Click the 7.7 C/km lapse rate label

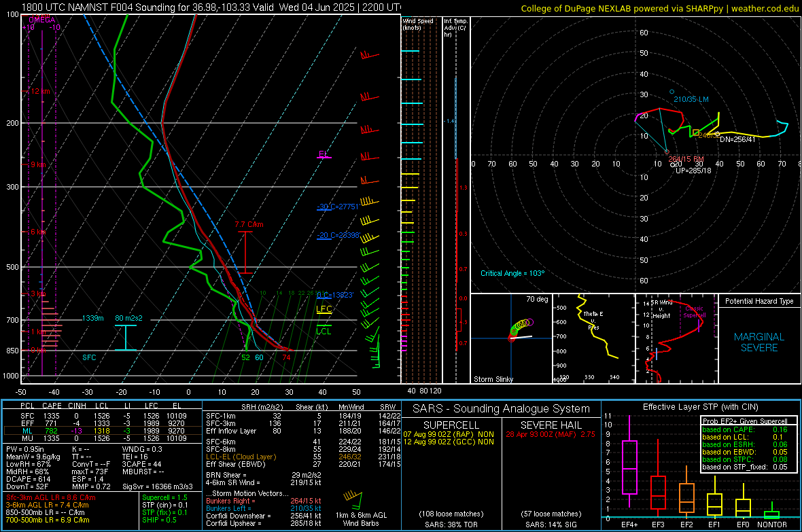pos(249,224)
